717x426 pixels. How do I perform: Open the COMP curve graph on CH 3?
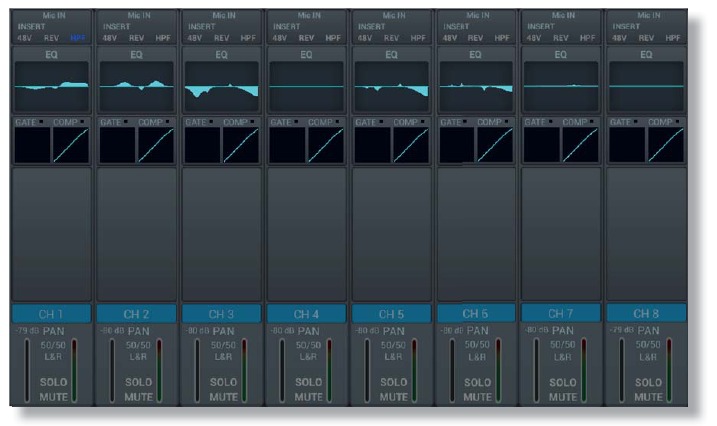[241, 145]
